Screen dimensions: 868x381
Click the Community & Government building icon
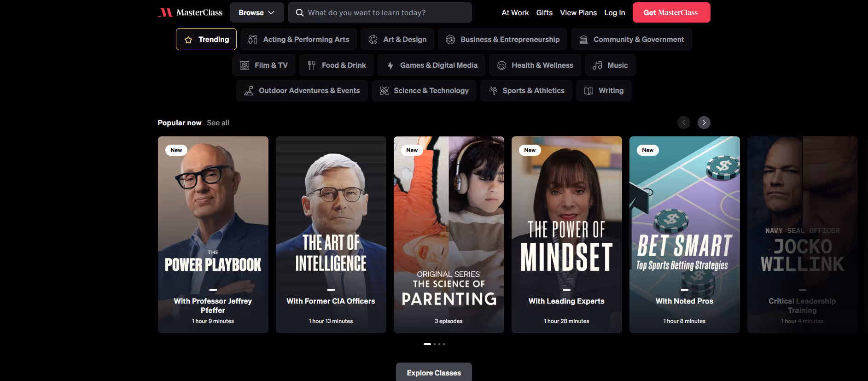[x=583, y=40]
